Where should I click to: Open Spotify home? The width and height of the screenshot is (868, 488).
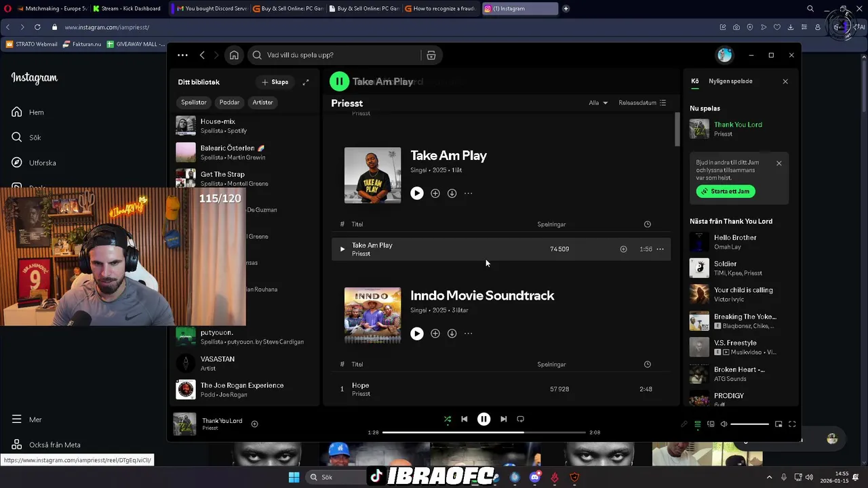click(234, 55)
